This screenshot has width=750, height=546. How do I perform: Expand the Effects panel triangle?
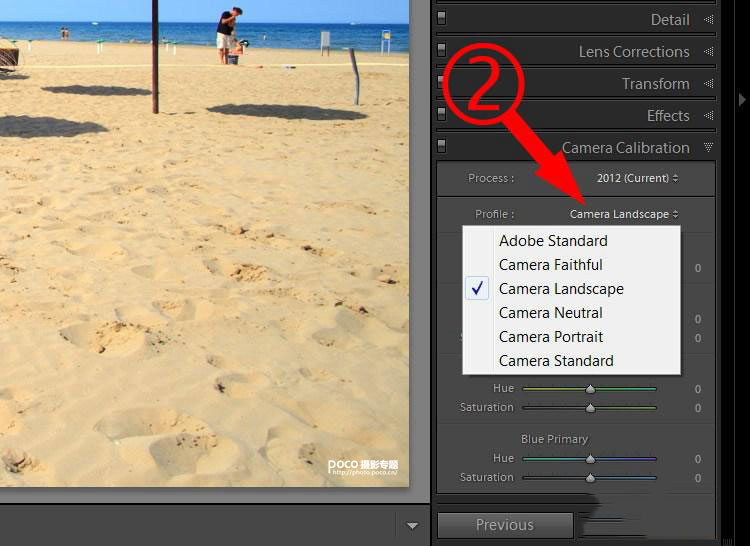708,115
